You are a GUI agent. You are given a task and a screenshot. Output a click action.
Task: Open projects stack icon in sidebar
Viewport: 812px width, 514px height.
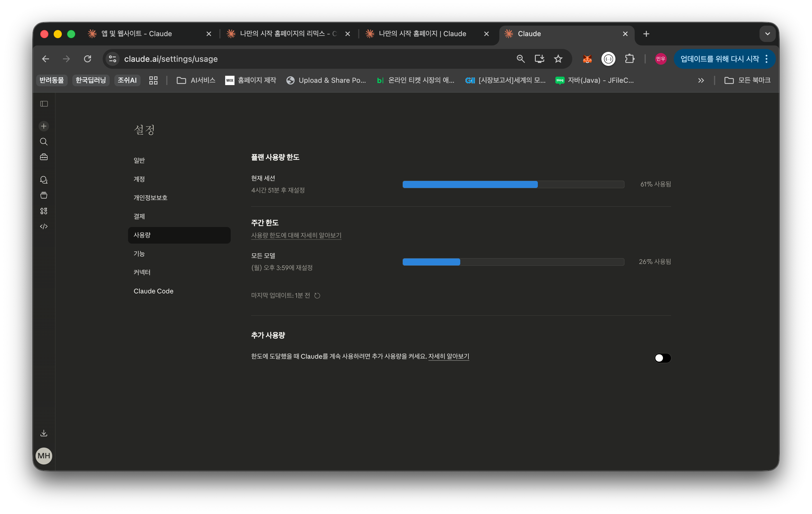(x=44, y=195)
